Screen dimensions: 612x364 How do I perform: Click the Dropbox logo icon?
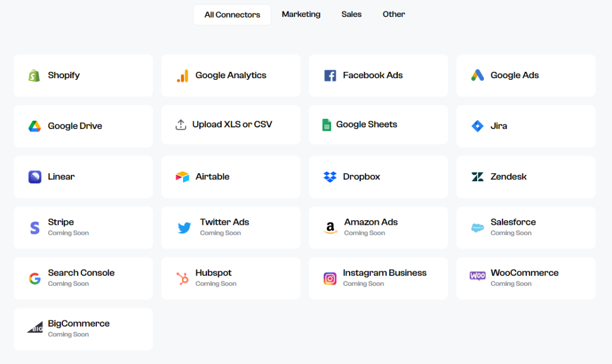pyautogui.click(x=330, y=177)
